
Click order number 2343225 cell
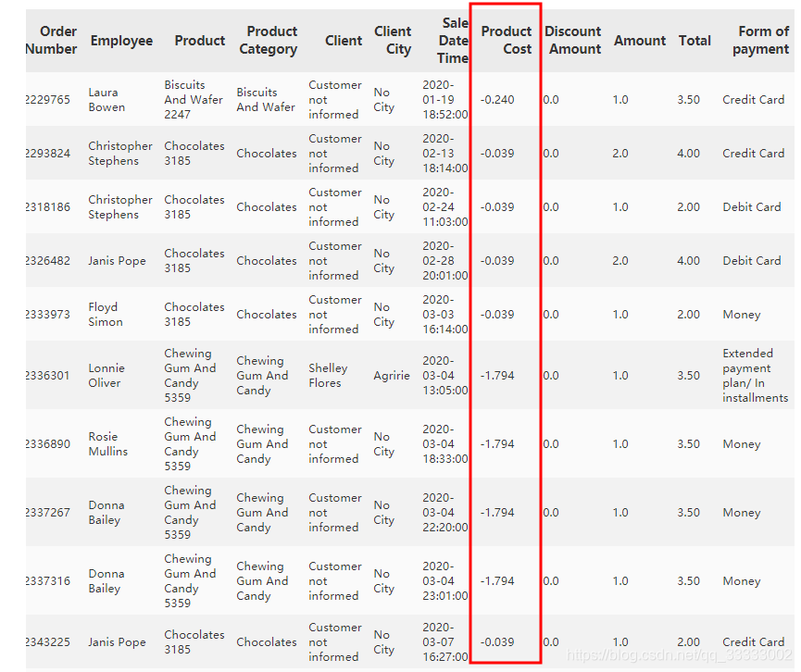pos(48,641)
